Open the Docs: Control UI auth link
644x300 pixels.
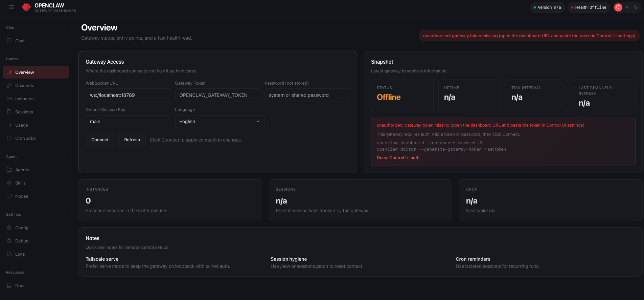click(x=398, y=157)
